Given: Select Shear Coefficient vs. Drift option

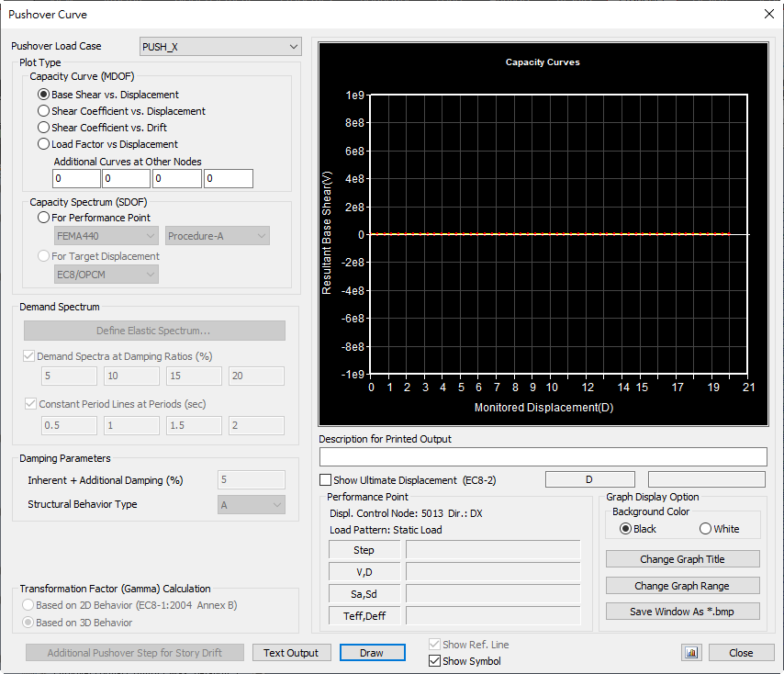Looking at the screenshot, I should [x=44, y=128].
